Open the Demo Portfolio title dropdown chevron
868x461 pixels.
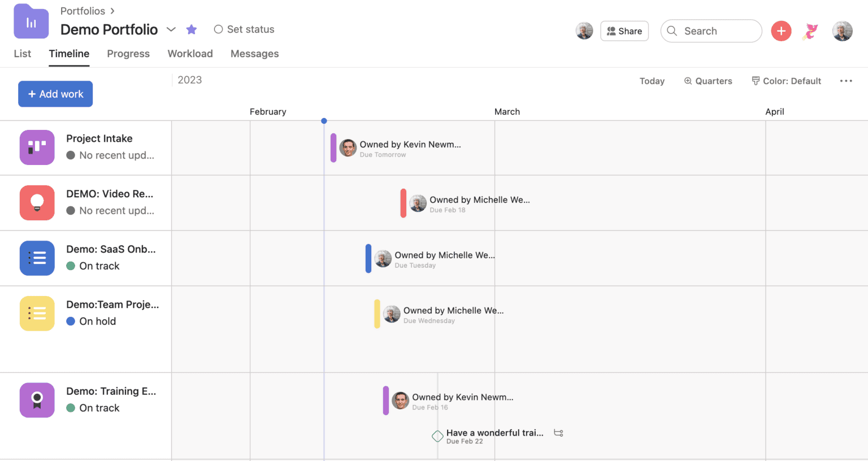coord(171,29)
